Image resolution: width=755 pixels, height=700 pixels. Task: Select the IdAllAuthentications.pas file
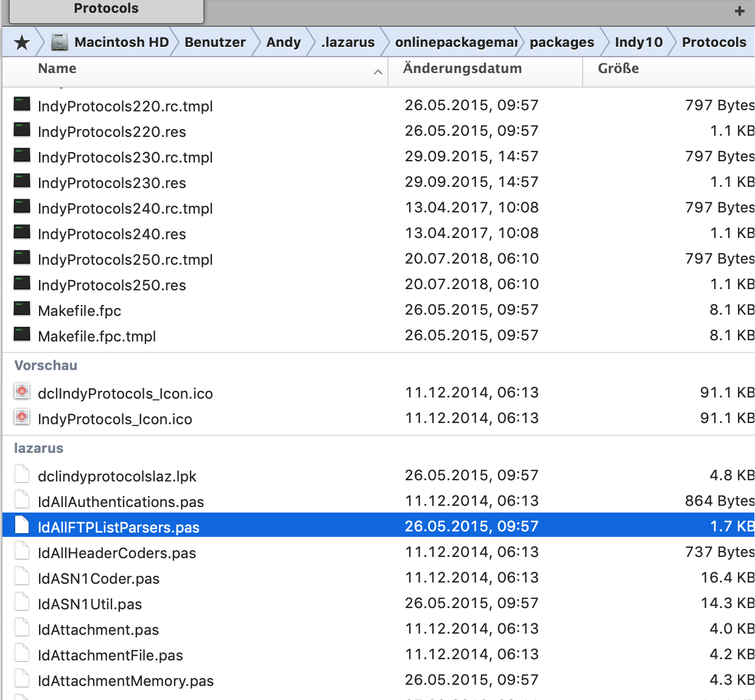pyautogui.click(x=121, y=502)
